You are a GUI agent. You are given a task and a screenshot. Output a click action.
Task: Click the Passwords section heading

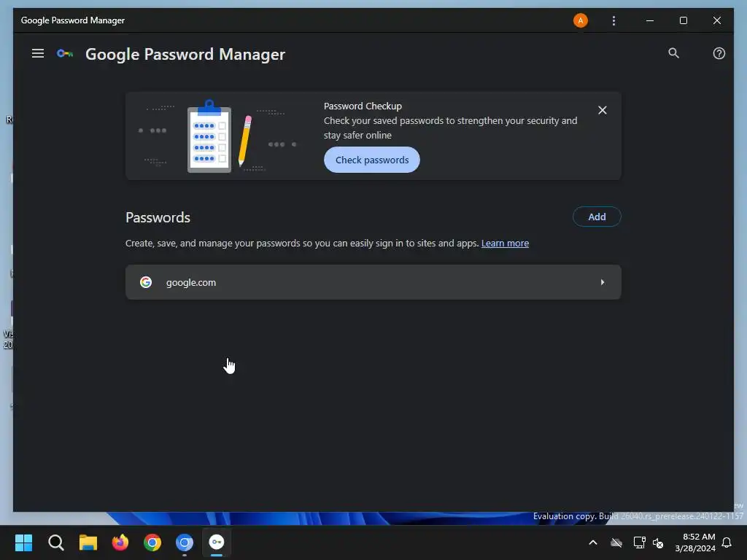158,217
